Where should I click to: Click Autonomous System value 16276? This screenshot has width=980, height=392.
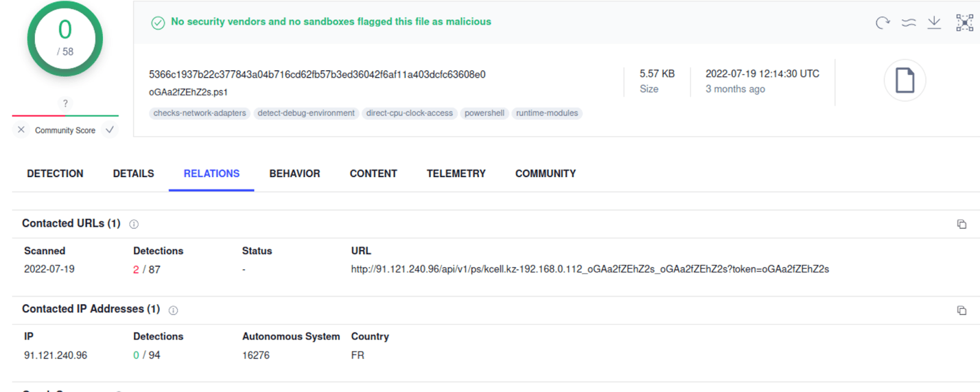point(256,355)
